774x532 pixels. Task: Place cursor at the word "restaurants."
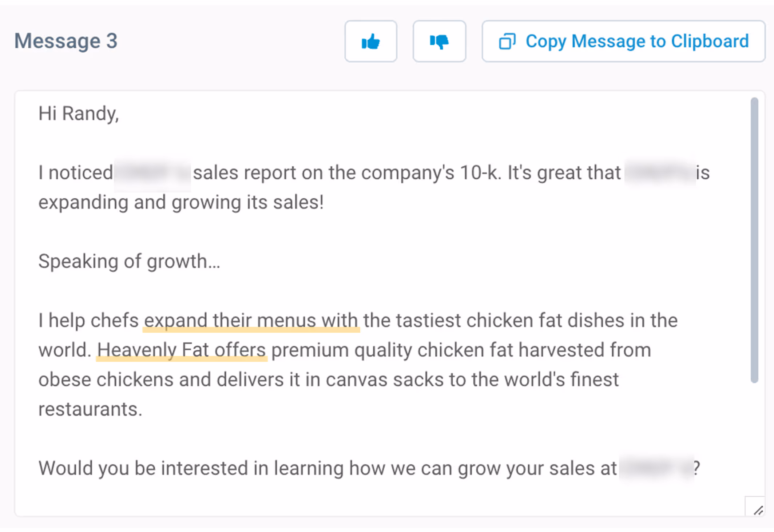click(x=90, y=409)
